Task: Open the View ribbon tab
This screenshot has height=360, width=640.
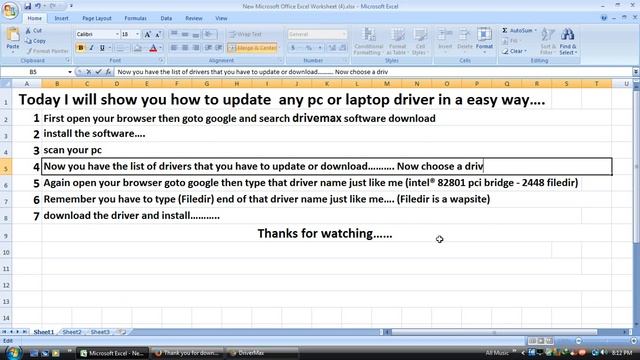Action: click(x=221, y=18)
